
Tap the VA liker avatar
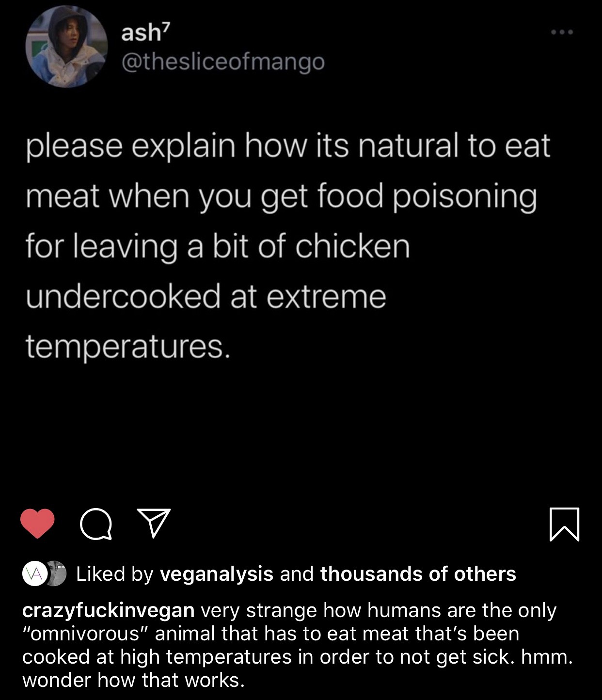point(34,574)
